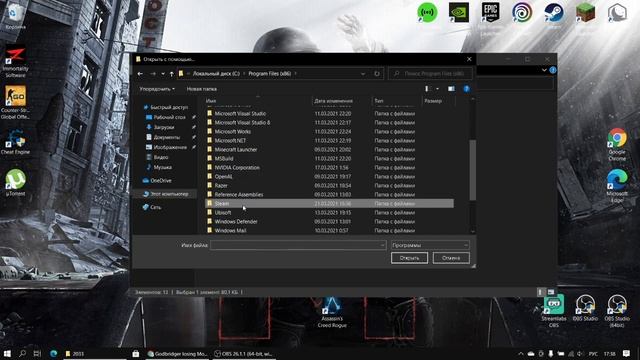The width and height of the screenshot is (640, 360).
Task: Select the Minecraft Launcher folder
Action: click(329, 149)
